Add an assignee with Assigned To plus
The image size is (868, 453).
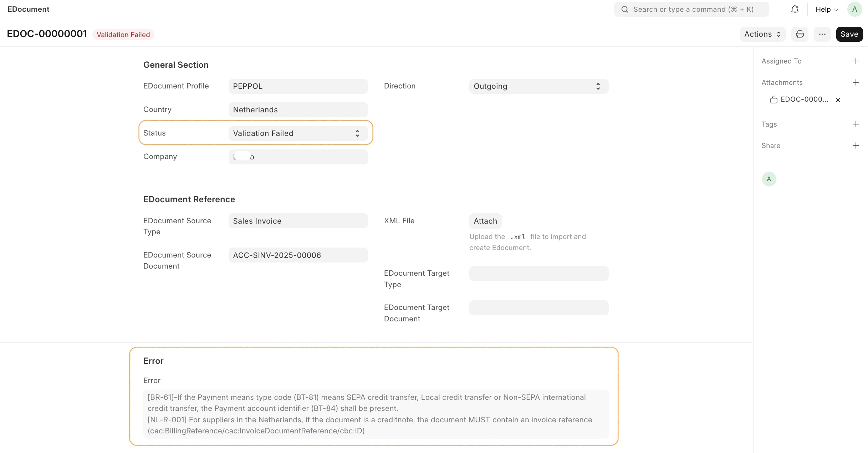point(856,61)
